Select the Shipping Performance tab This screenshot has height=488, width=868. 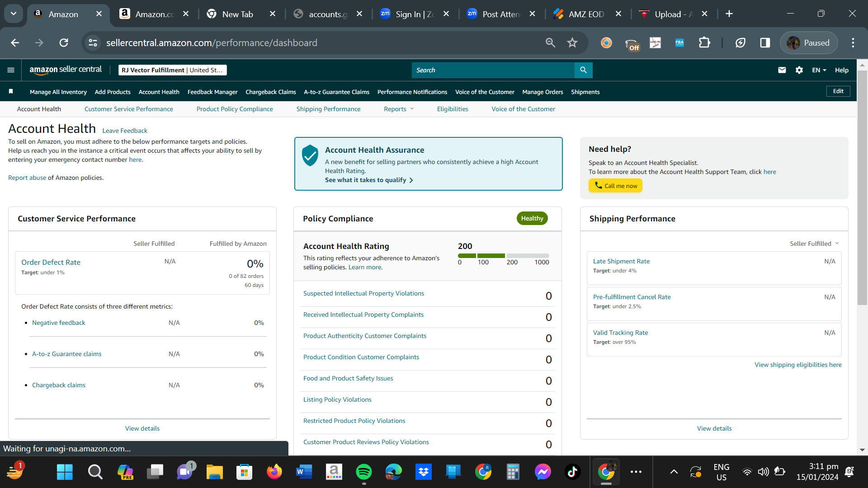click(328, 109)
